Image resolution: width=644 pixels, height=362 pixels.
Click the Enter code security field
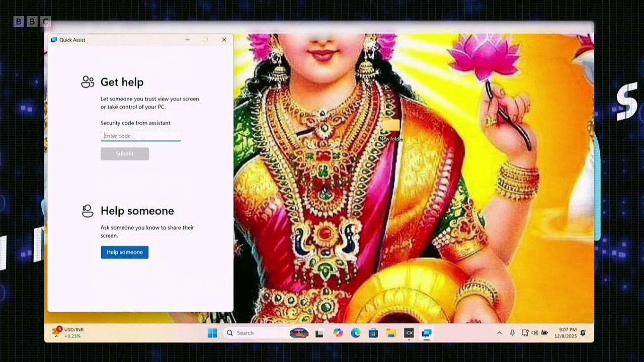pyautogui.click(x=141, y=136)
